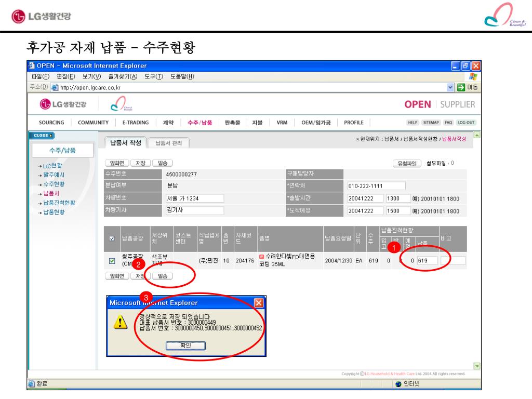The image size is (532, 399).
Task: Click the Windows flag logo in the menu bar corner
Action: (x=473, y=76)
